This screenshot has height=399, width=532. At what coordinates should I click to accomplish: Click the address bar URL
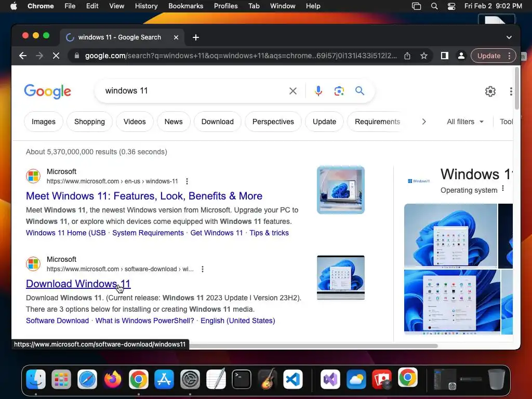coord(241,56)
